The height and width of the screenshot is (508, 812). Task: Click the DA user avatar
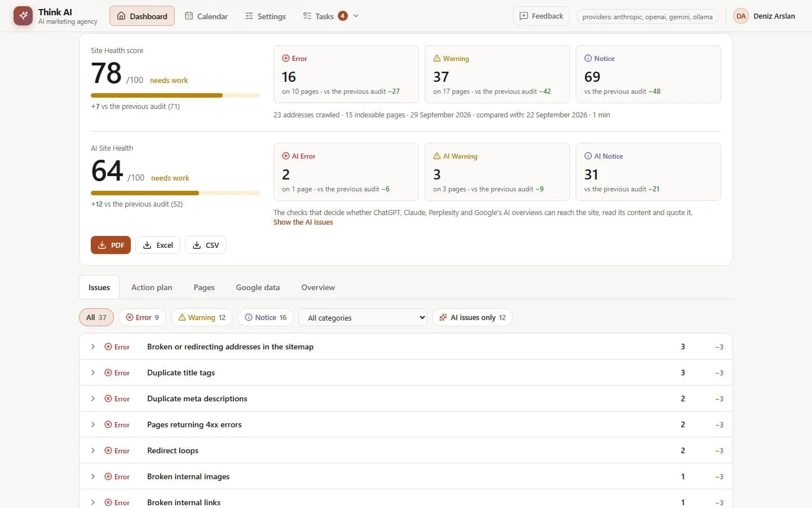[741, 16]
